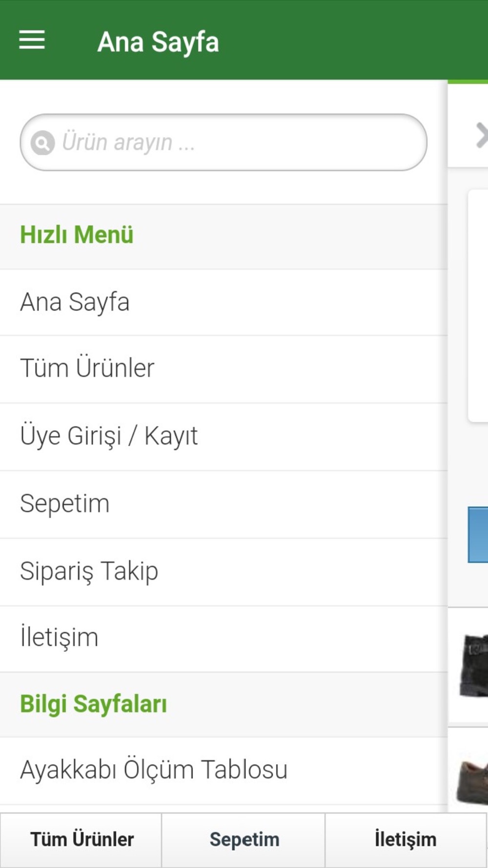Open Üye Girişi / Kayıt page
The width and height of the screenshot is (488, 868).
click(x=109, y=436)
